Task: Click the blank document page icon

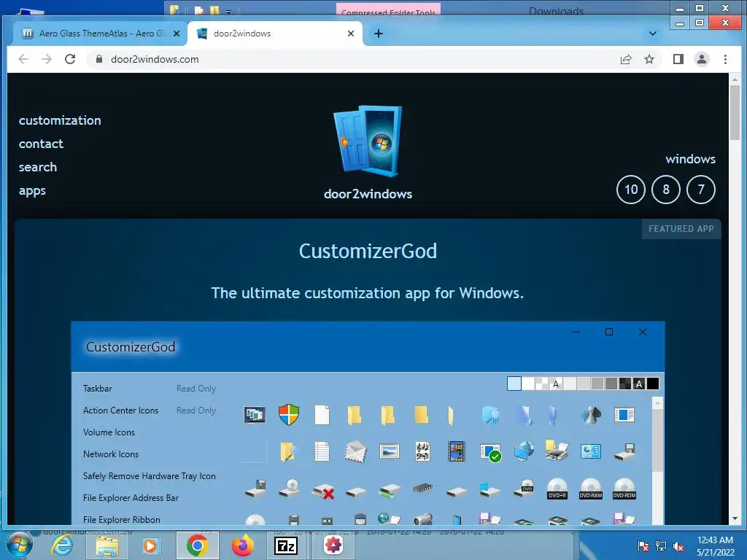Action: pyautogui.click(x=322, y=415)
